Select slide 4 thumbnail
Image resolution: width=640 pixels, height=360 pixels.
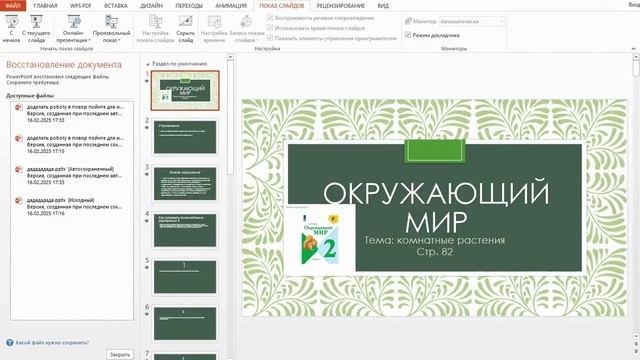click(x=185, y=230)
